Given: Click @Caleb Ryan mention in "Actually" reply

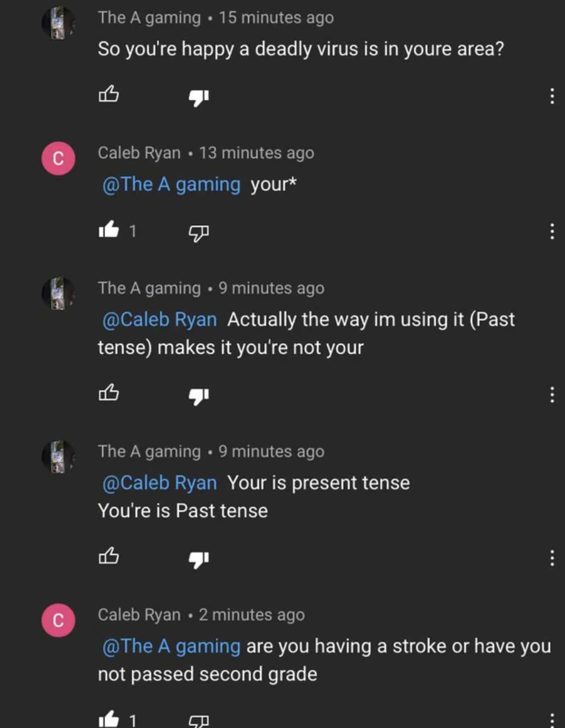Looking at the screenshot, I should [x=160, y=319].
